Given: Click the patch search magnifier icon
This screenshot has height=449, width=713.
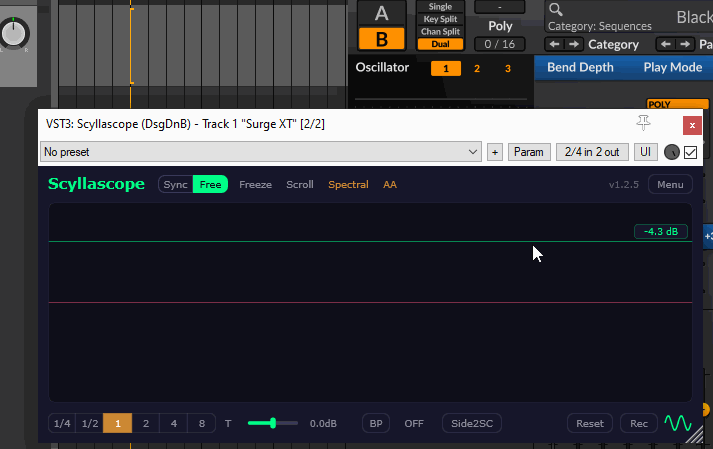Looking at the screenshot, I should [x=555, y=10].
